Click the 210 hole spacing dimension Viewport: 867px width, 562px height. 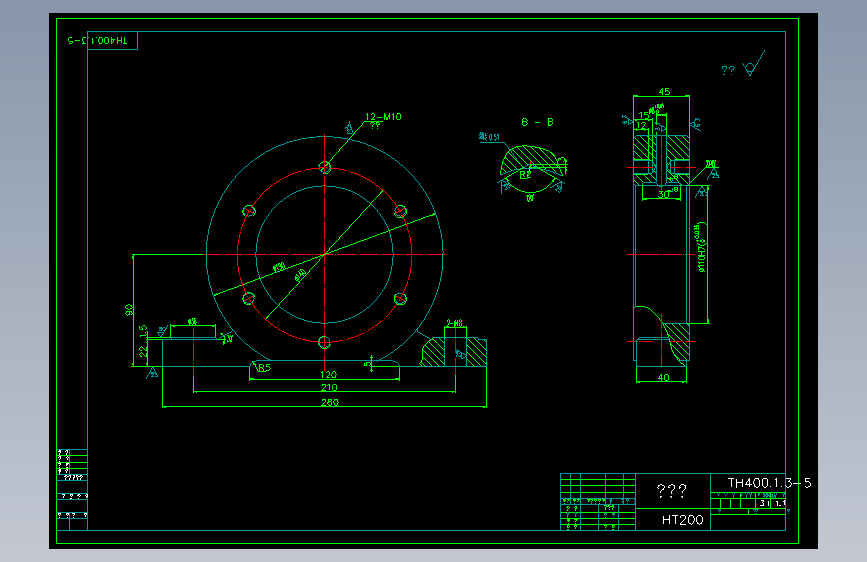point(329,387)
